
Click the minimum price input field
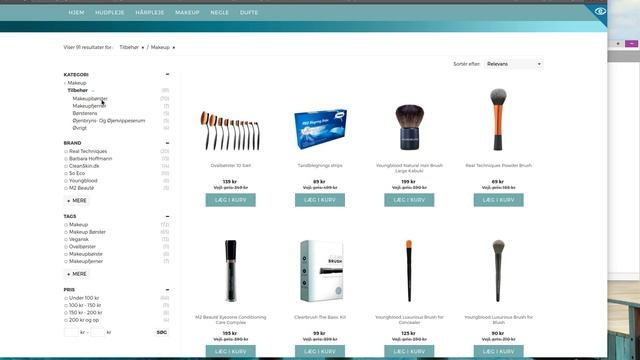pos(71,333)
